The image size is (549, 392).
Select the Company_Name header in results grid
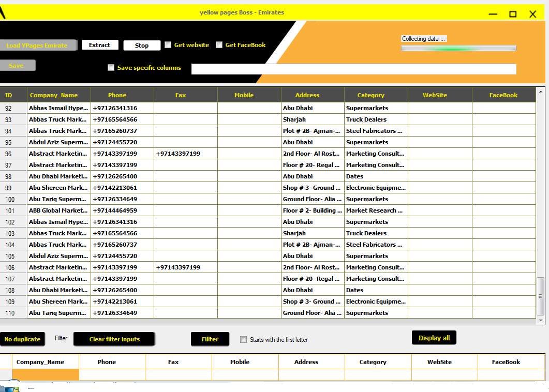pyautogui.click(x=59, y=95)
